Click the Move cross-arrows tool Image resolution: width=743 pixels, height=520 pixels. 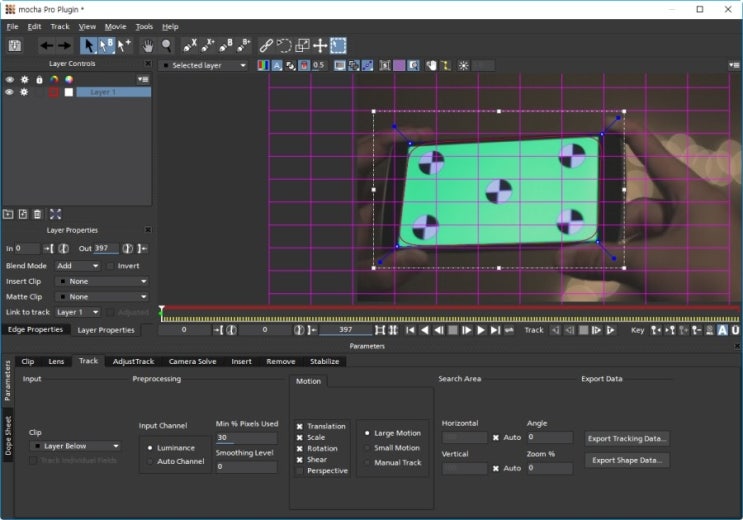pos(320,46)
